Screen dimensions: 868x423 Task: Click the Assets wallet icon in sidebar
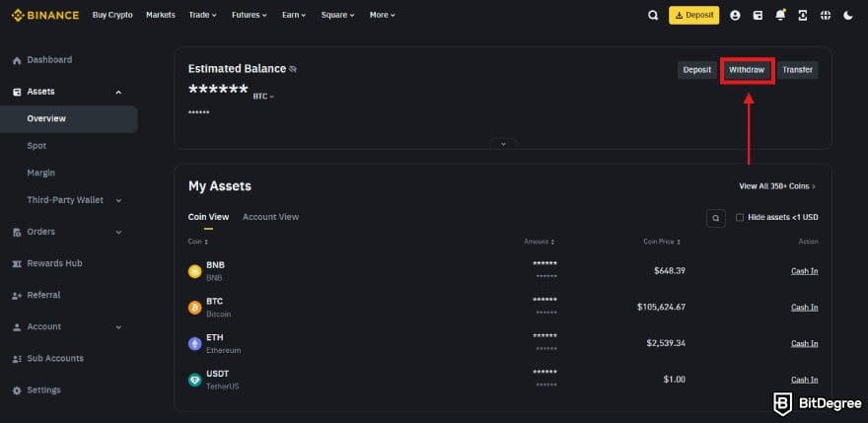point(17,92)
